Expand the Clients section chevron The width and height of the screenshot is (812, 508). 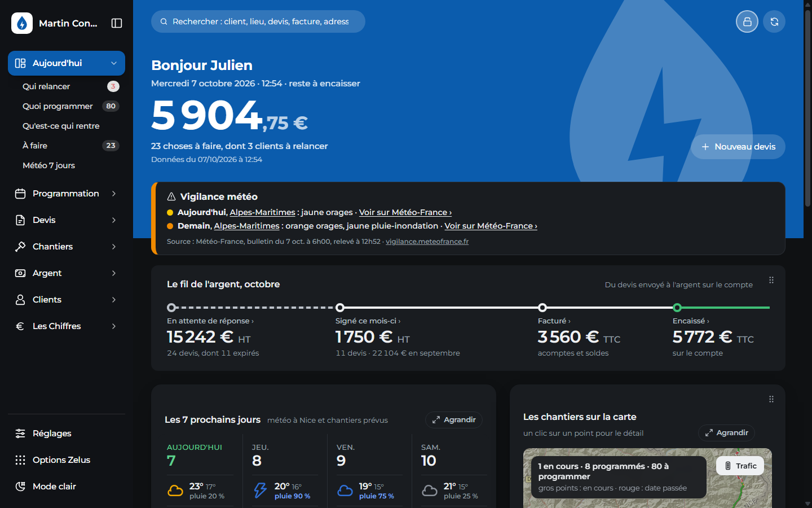pyautogui.click(x=114, y=300)
